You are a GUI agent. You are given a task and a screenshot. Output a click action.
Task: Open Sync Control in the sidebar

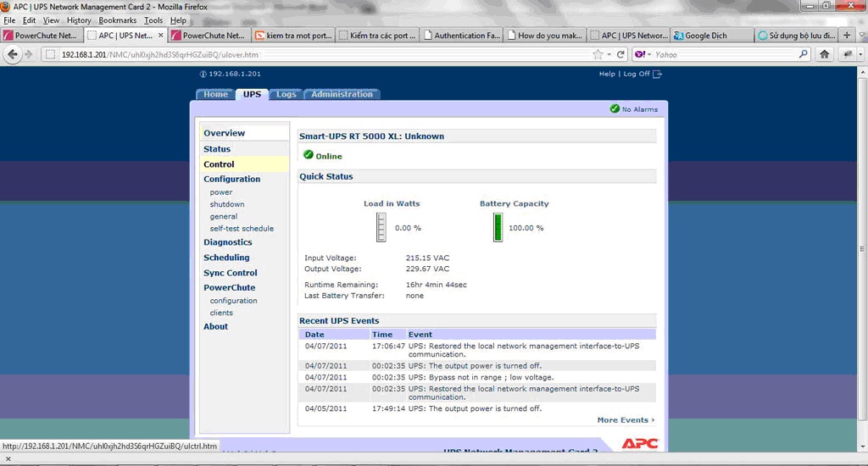pos(231,273)
